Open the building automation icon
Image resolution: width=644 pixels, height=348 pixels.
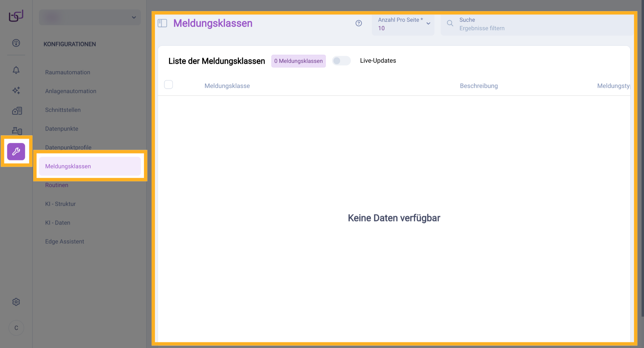pyautogui.click(x=16, y=111)
